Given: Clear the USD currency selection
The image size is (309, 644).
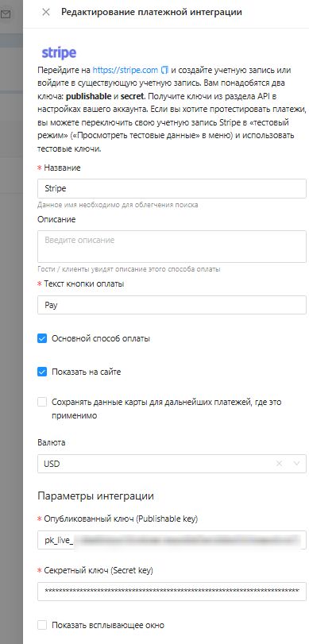Looking at the screenshot, I should tap(279, 464).
